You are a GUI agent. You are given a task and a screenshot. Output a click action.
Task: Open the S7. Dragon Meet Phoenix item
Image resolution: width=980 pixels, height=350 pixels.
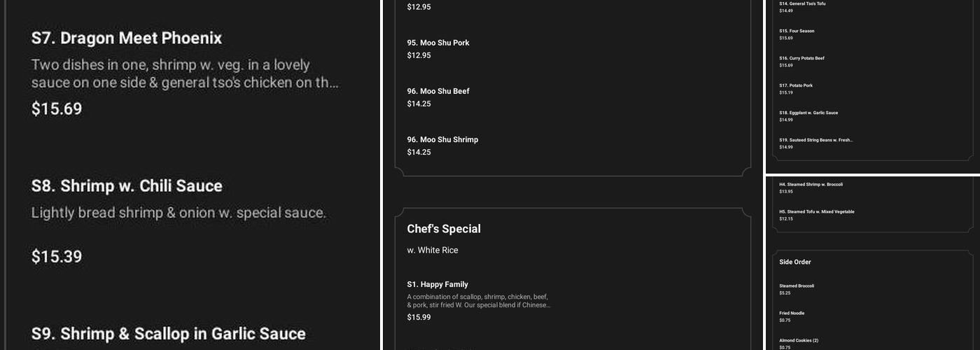tap(127, 38)
